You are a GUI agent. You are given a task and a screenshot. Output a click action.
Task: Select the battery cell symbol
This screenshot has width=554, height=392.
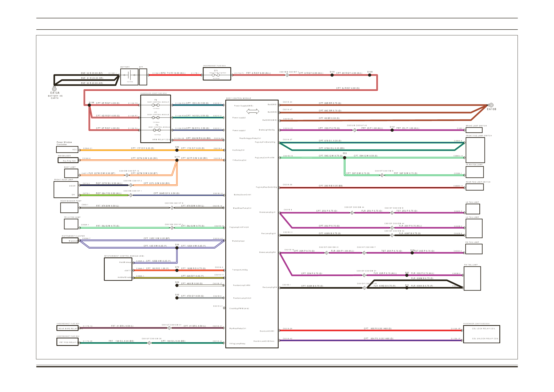pos(129,75)
